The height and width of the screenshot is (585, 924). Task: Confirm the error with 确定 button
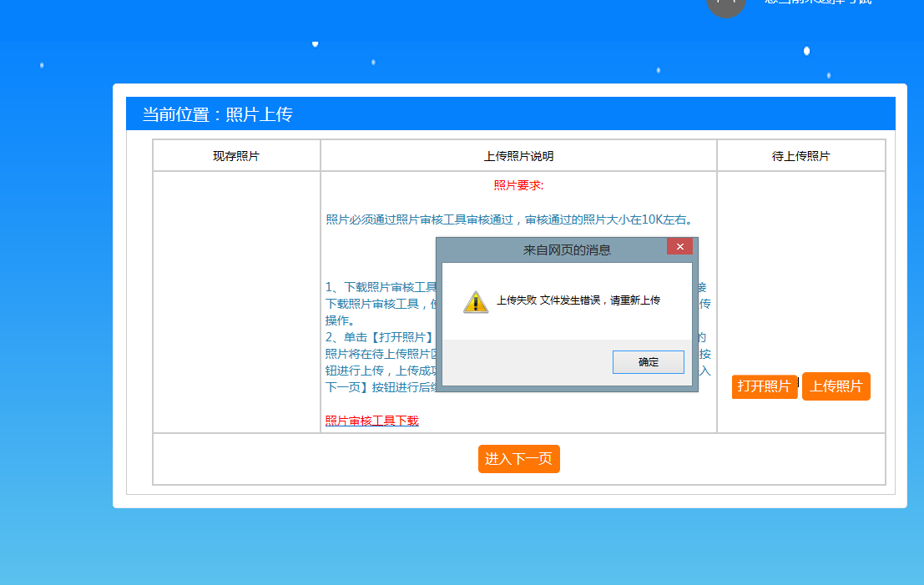(x=649, y=361)
